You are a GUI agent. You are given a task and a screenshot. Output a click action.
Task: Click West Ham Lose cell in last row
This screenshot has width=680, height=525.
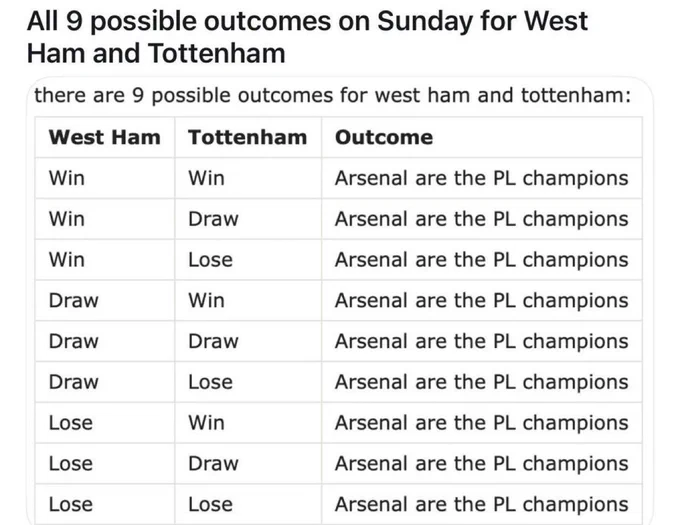click(71, 504)
